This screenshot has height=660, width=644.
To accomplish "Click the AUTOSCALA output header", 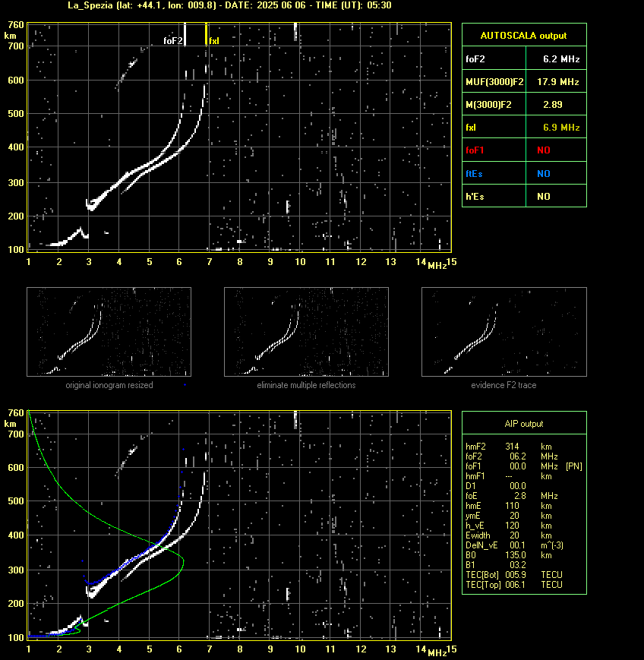I will click(523, 36).
